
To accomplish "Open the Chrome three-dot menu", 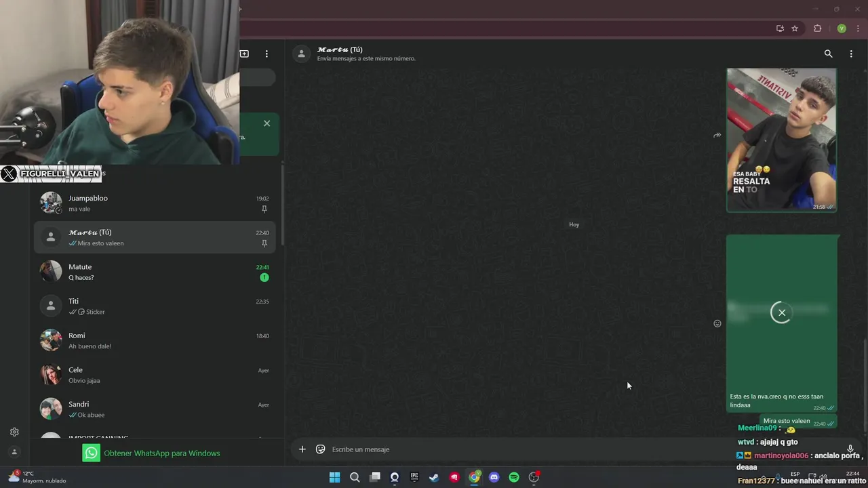I will [858, 28].
